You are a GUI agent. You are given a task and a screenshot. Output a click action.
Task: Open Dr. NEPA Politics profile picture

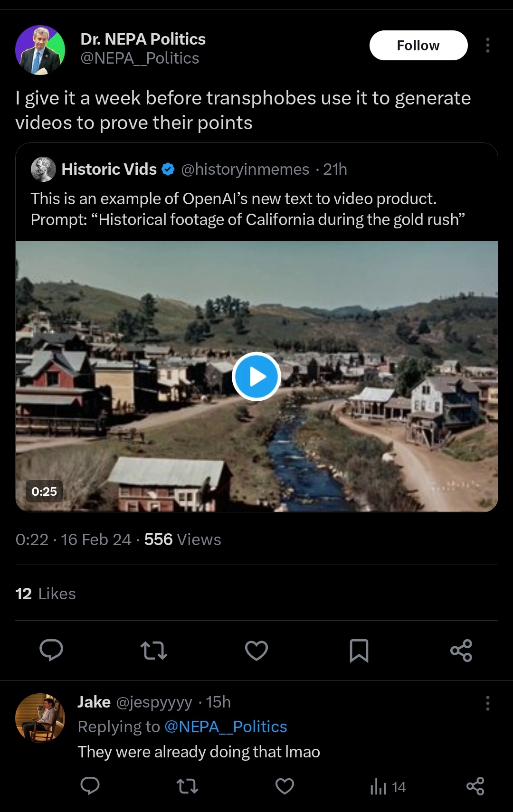40,50
